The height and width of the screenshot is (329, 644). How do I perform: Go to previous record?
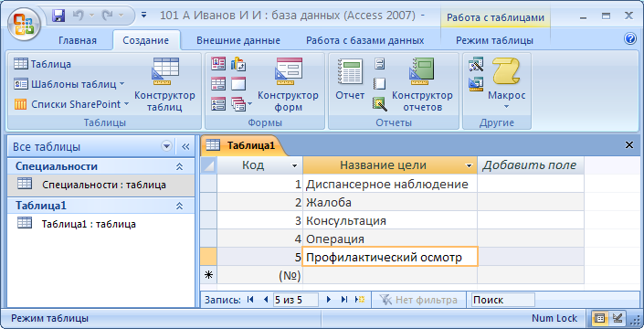pyautogui.click(x=265, y=300)
